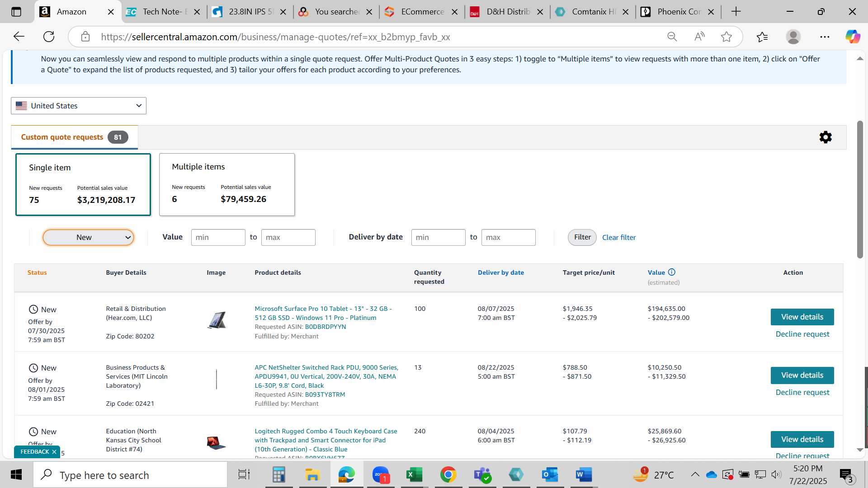This screenshot has height=488, width=868.
Task: Open browser profile avatar
Action: (x=793, y=37)
